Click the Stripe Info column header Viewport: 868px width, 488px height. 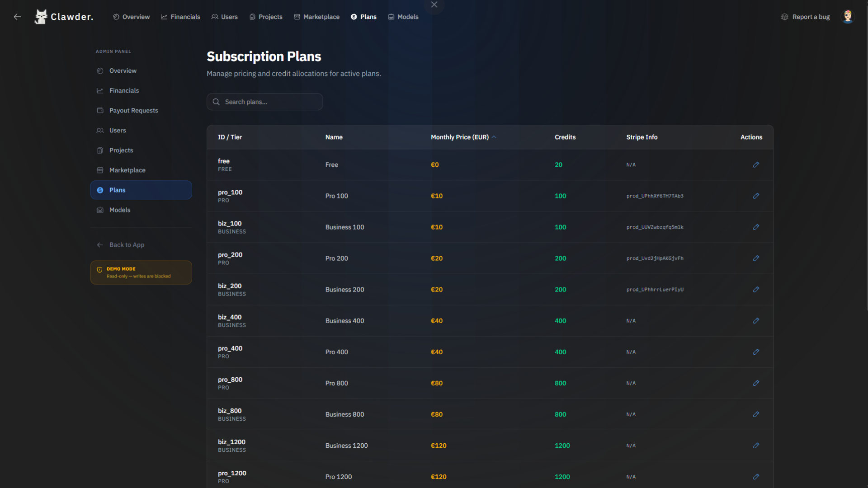point(642,137)
